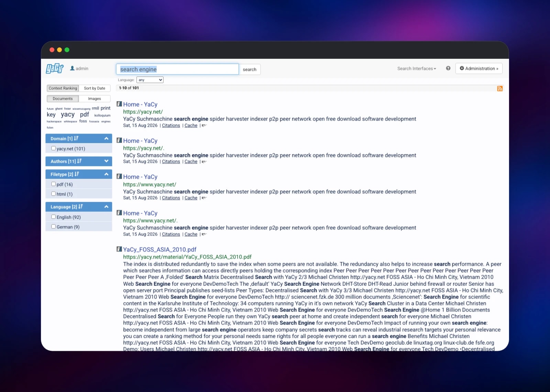The height and width of the screenshot is (392, 550).
Task: Check the pdf (16) filetype filter
Action: pos(53,184)
